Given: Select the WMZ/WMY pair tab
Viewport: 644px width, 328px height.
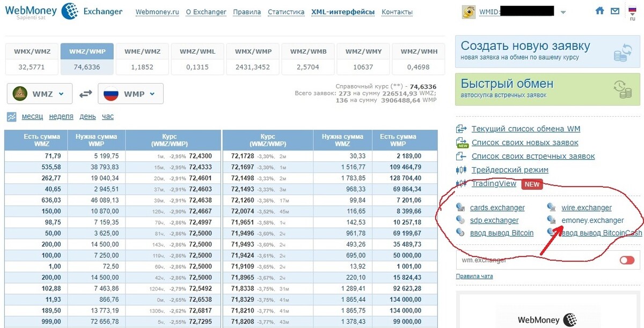Looking at the screenshot, I should pyautogui.click(x=363, y=59).
